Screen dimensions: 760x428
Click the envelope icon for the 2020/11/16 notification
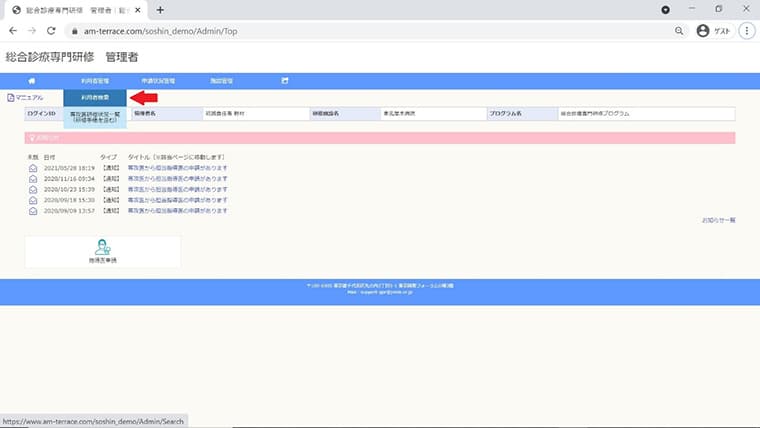click(32, 179)
